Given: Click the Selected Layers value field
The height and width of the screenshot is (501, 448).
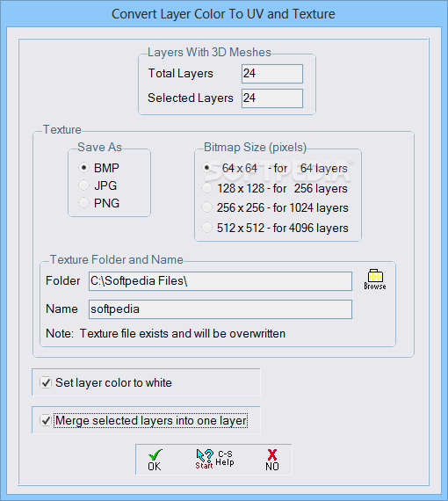Looking at the screenshot, I should coord(272,98).
